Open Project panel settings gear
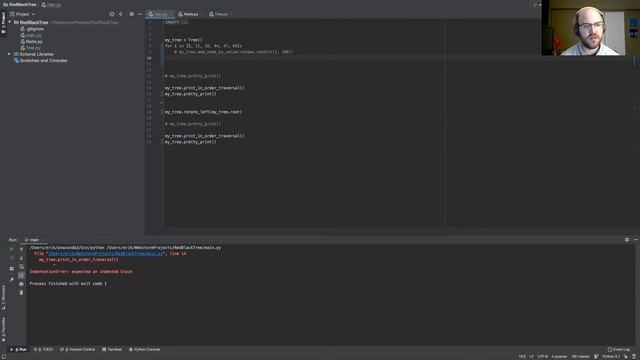This screenshot has width=640, height=360. click(x=131, y=14)
